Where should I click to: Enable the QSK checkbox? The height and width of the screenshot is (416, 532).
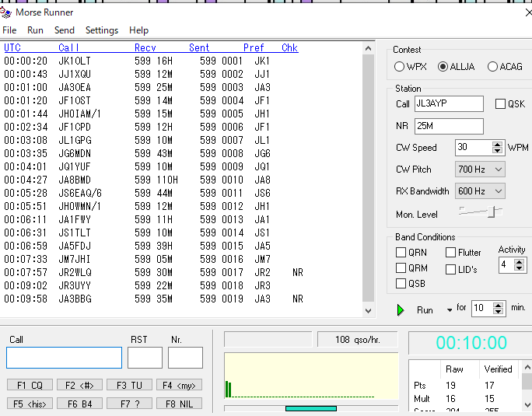pos(500,104)
